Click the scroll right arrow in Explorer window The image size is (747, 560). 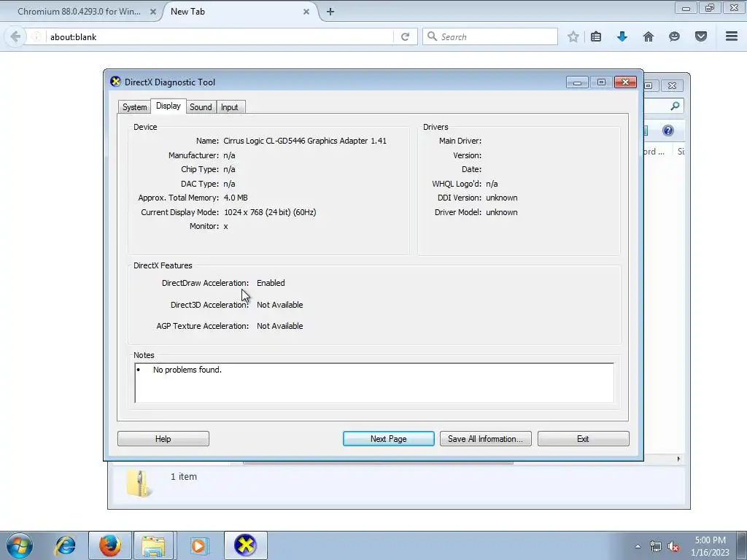coord(678,459)
